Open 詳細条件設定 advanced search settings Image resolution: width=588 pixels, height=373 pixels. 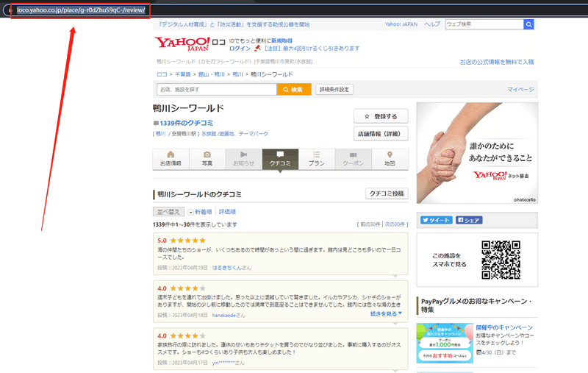(x=334, y=89)
